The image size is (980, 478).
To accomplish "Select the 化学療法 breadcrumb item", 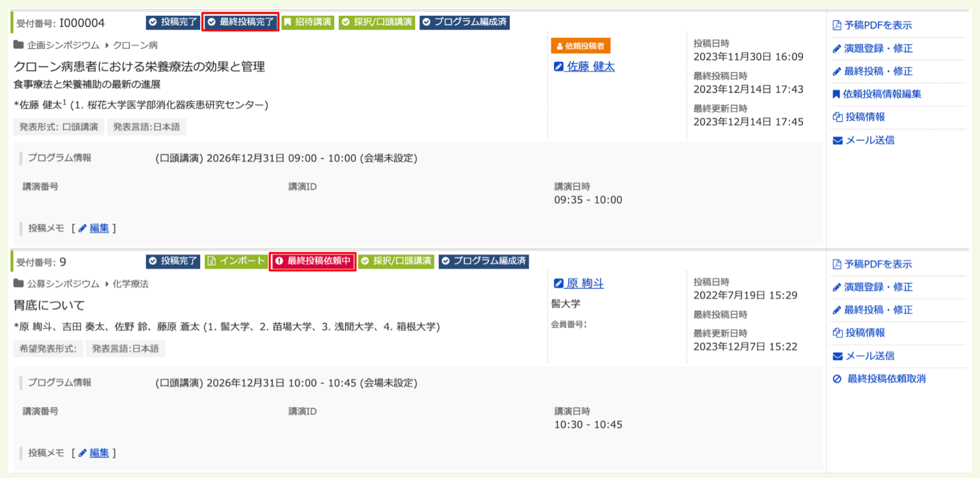I will (x=131, y=283).
